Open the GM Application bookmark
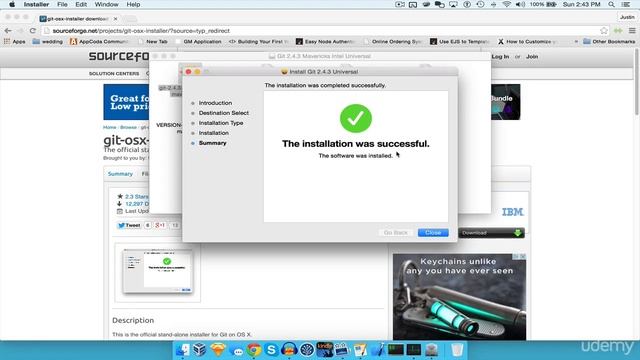The width and height of the screenshot is (640, 360). [198, 42]
